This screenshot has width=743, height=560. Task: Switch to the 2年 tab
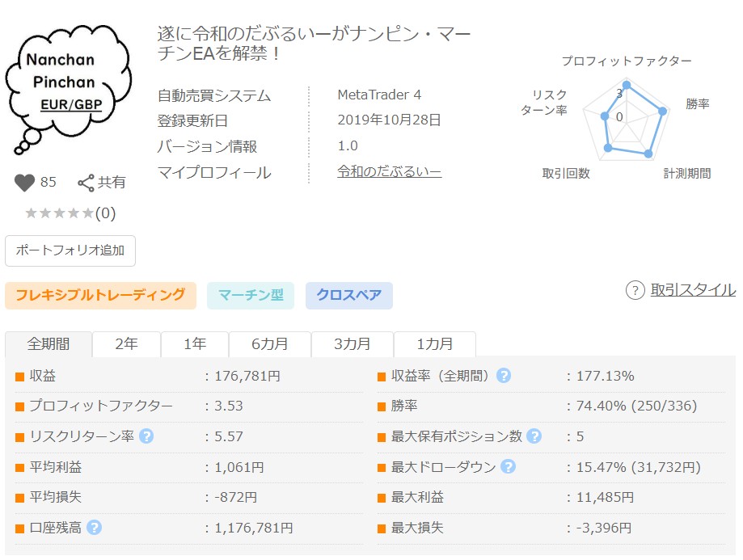[126, 343]
